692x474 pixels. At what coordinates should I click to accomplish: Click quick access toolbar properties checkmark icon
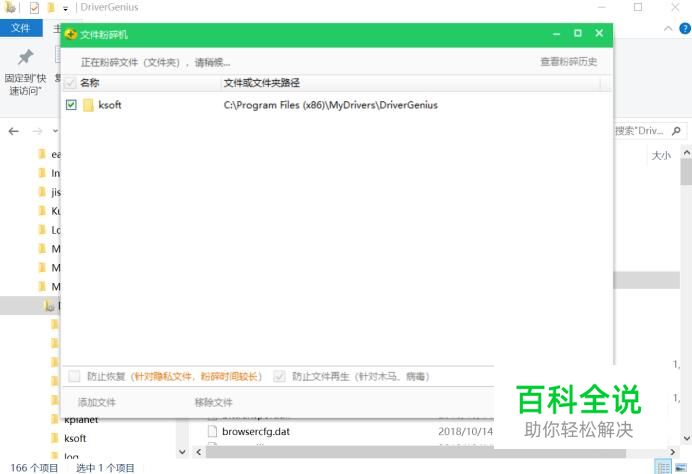point(34,8)
